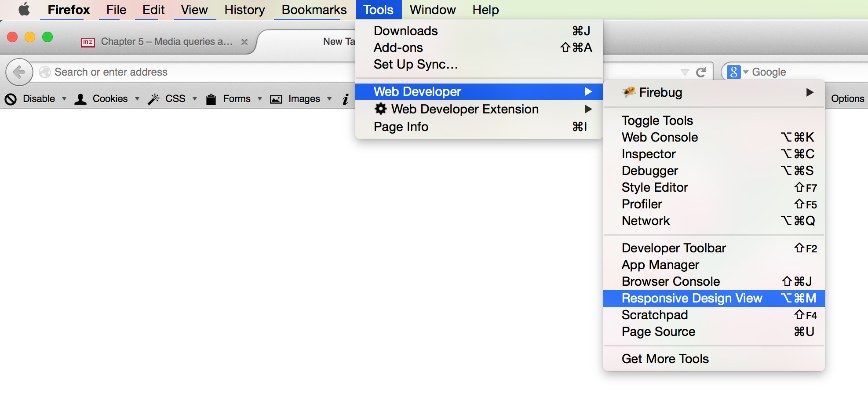Click the Web Developer Extension gear icon

point(380,109)
